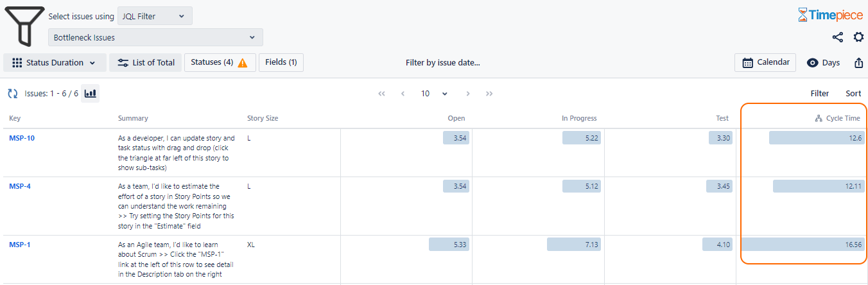Expand the JQL Filter dropdown
The height and width of the screenshot is (285, 868).
[155, 16]
